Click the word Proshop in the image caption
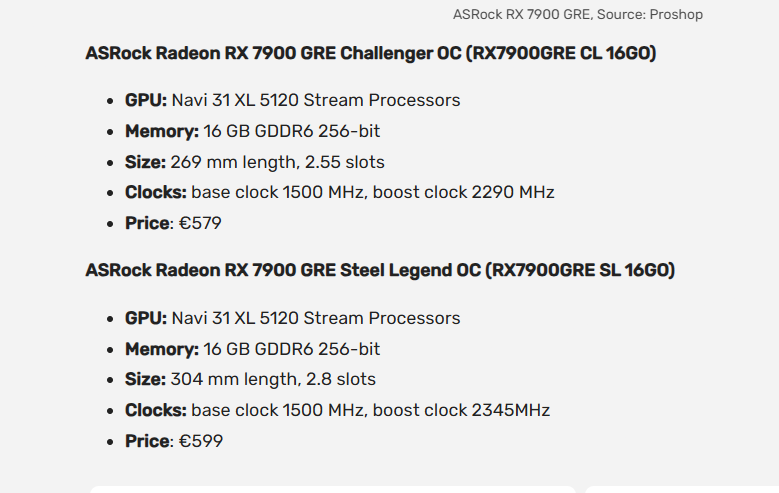This screenshot has width=779, height=493. pos(676,14)
